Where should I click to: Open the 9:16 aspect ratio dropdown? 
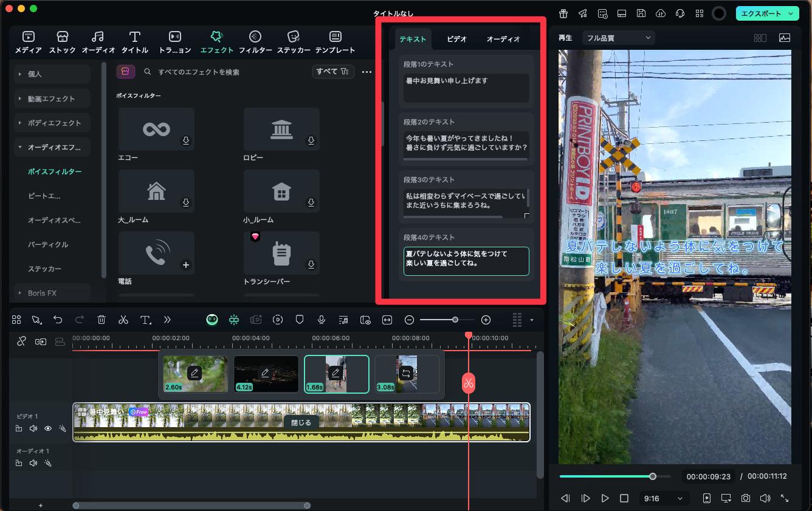pyautogui.click(x=663, y=498)
